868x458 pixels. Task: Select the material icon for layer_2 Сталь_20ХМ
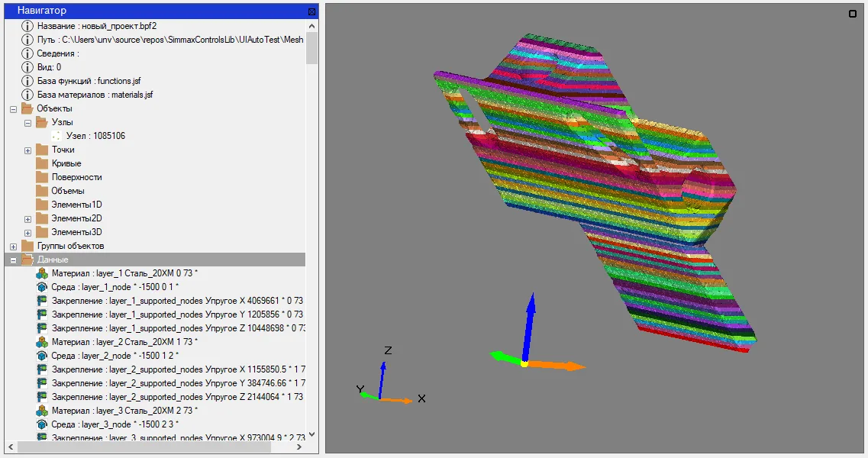point(42,342)
